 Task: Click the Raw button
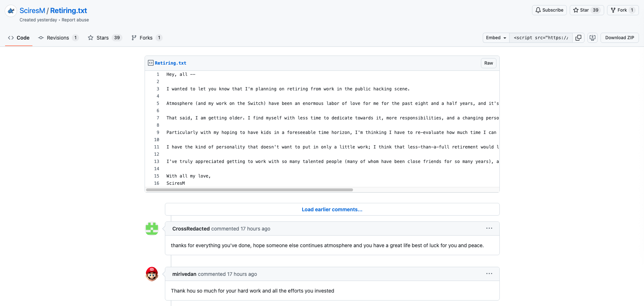(x=489, y=63)
